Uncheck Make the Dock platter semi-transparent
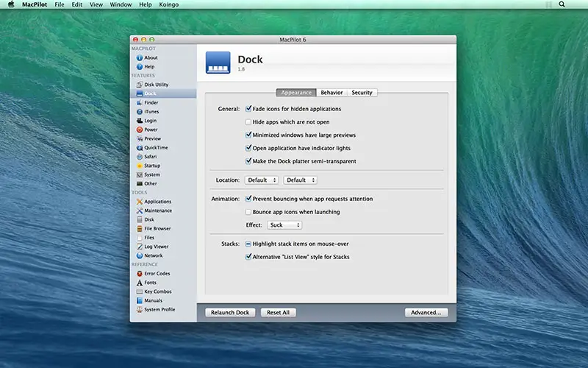588x368 pixels. click(x=248, y=161)
